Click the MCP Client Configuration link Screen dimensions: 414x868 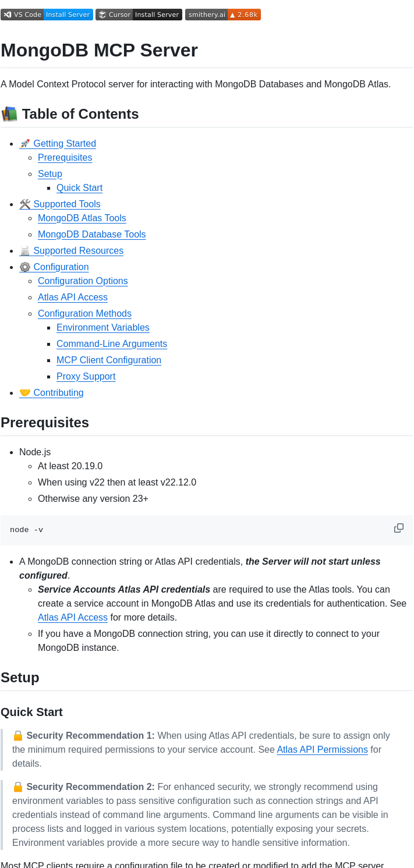click(x=108, y=360)
